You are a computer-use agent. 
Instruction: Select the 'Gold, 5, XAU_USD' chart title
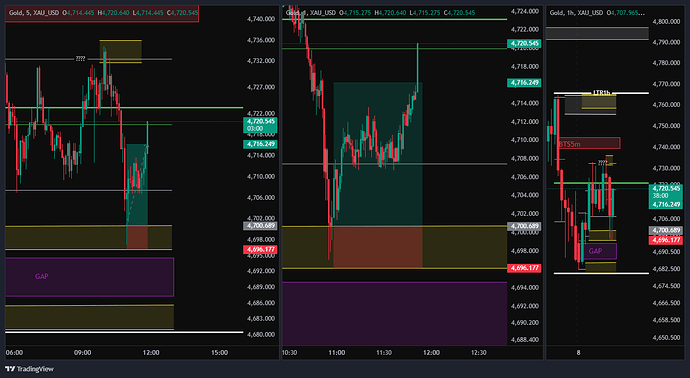[34, 13]
